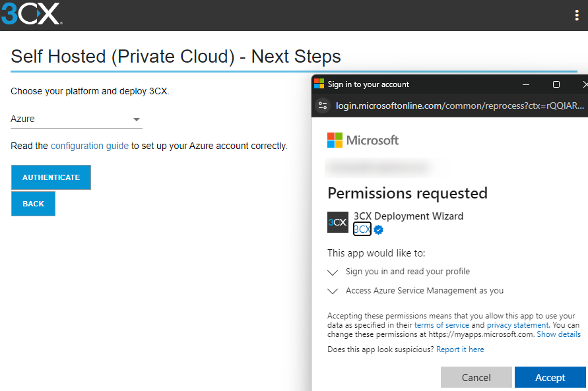588x391 pixels.
Task: Click the 3CX Deployment Wizard app icon
Action: [338, 222]
